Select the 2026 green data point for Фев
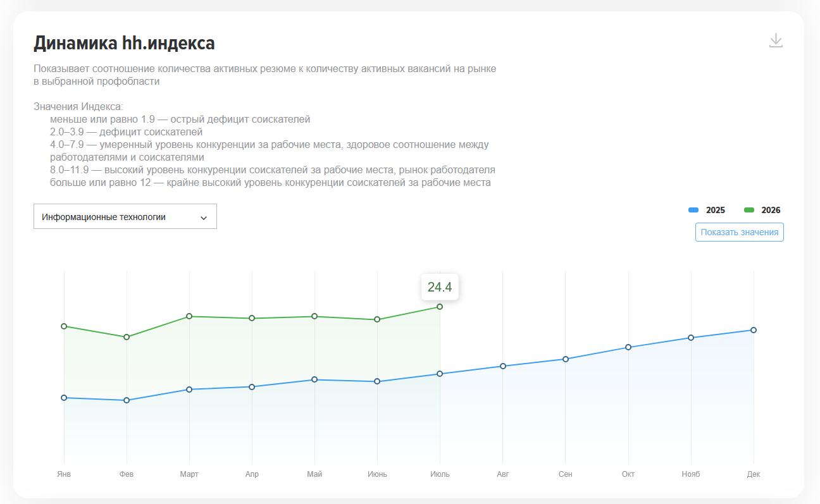The width and height of the screenshot is (820, 504). [127, 337]
